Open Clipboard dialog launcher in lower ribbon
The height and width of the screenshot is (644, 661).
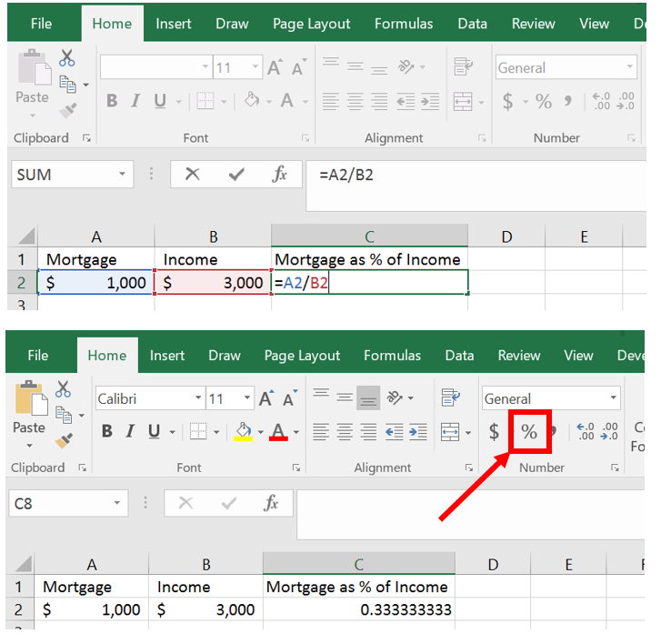(82, 468)
